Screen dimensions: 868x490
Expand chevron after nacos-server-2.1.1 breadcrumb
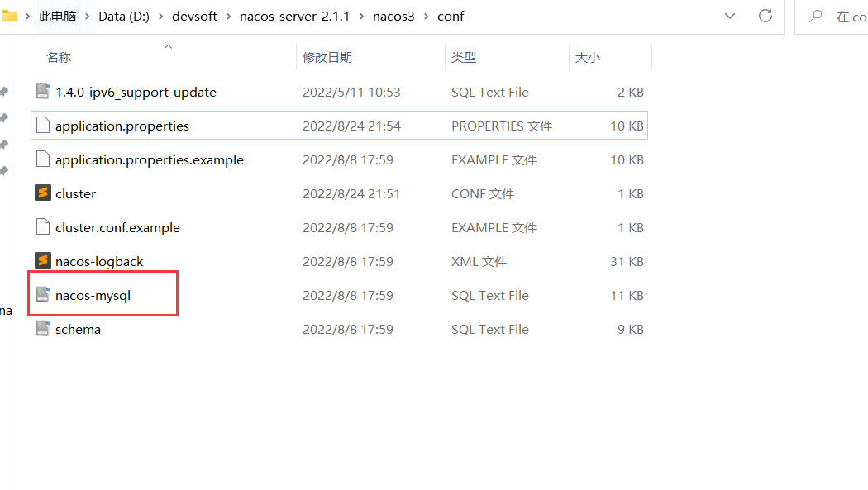click(x=361, y=17)
